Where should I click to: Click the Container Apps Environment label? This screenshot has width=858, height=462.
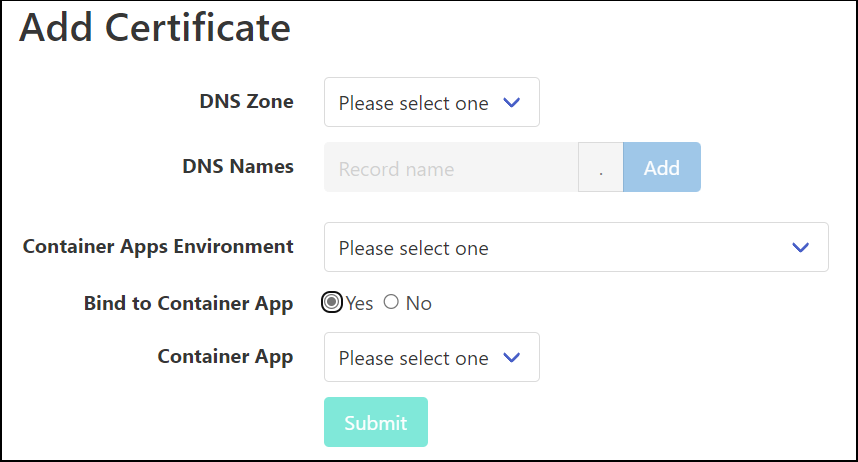(158, 246)
